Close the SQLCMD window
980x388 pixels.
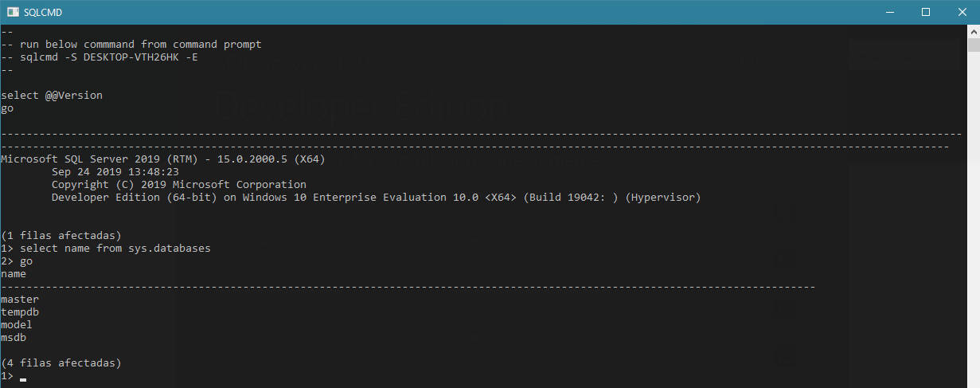(962, 12)
